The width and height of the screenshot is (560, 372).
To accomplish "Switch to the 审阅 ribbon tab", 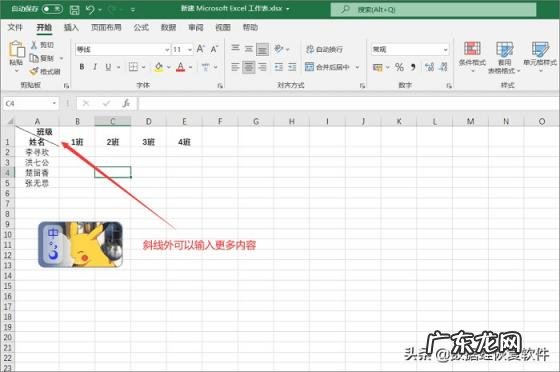I will (196, 27).
